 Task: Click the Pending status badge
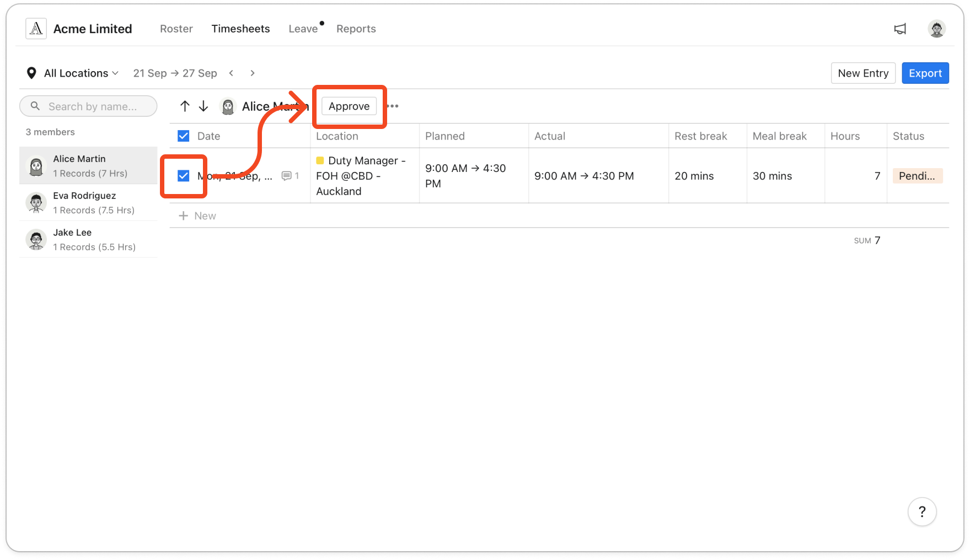(x=918, y=176)
